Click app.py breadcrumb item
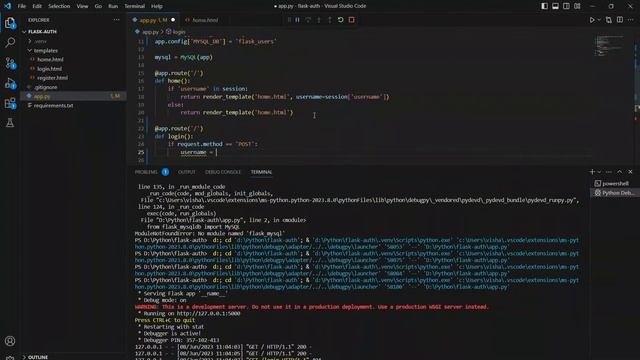640x360 pixels. (150, 31)
